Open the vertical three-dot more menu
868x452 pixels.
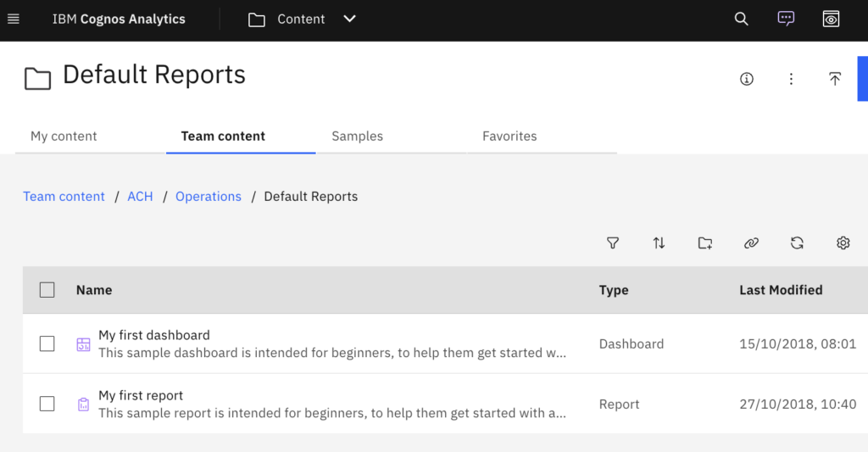point(791,79)
